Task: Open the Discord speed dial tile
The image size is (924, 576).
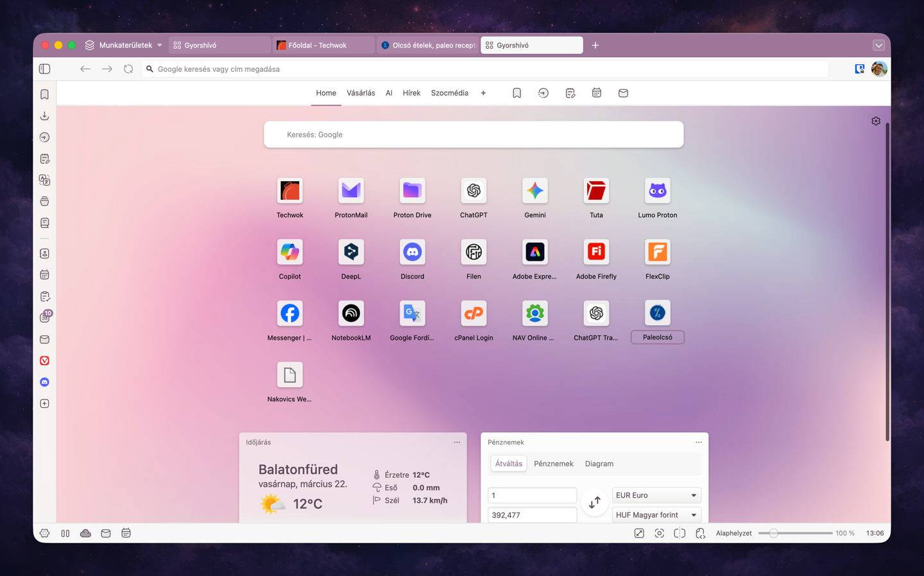Action: 413,252
